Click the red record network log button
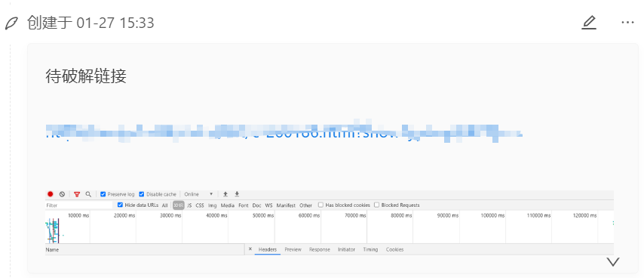Screen dimensions: 644x278 50,194
